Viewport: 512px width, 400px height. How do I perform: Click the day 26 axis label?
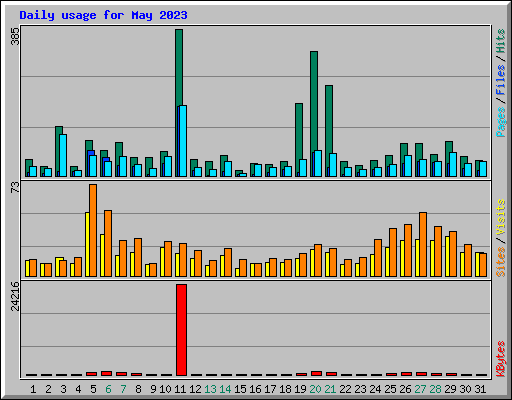405,389
